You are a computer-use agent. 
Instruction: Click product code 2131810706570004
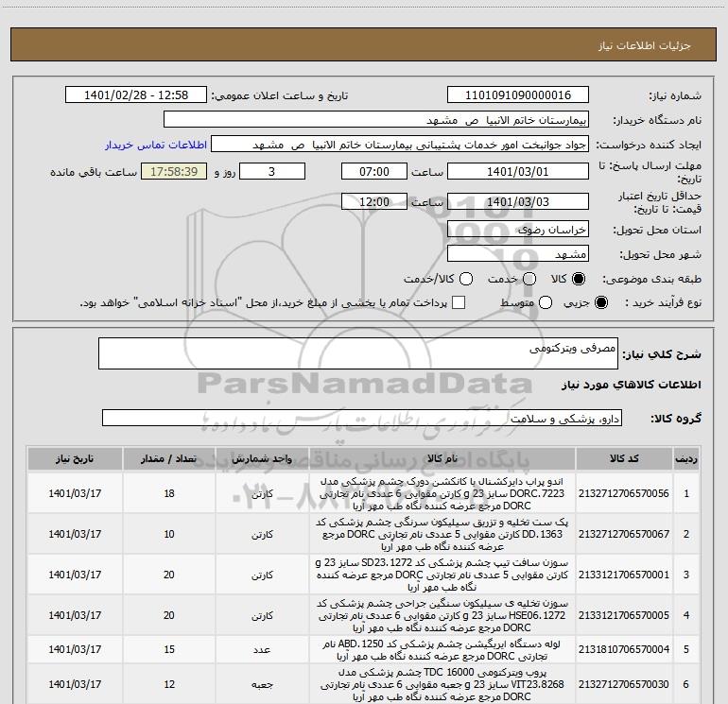coord(624,650)
